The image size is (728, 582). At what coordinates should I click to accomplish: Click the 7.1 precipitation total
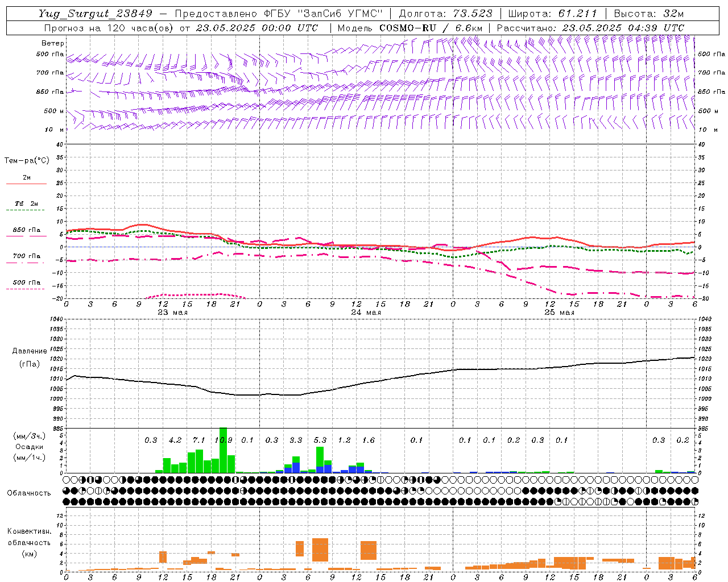(198, 440)
